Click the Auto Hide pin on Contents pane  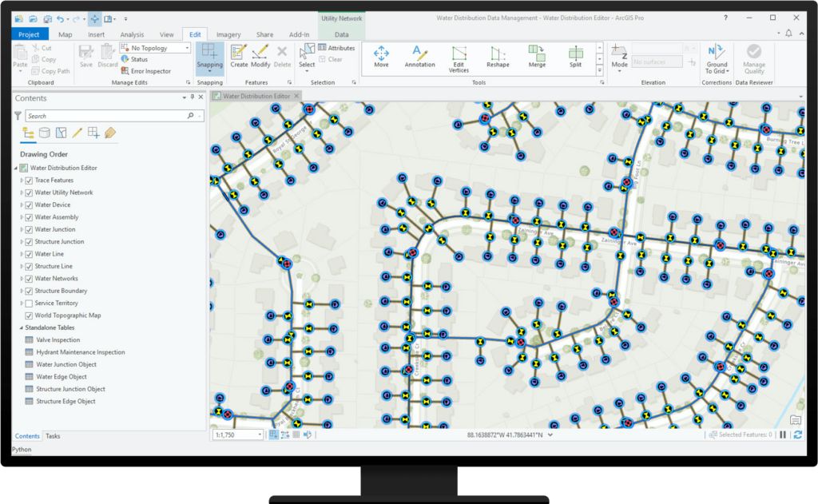tap(193, 97)
